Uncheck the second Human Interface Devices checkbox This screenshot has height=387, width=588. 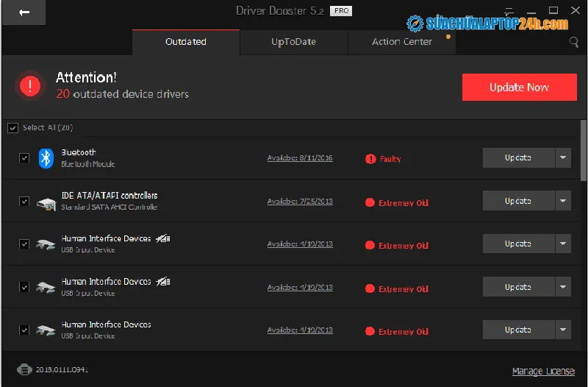[x=24, y=287]
